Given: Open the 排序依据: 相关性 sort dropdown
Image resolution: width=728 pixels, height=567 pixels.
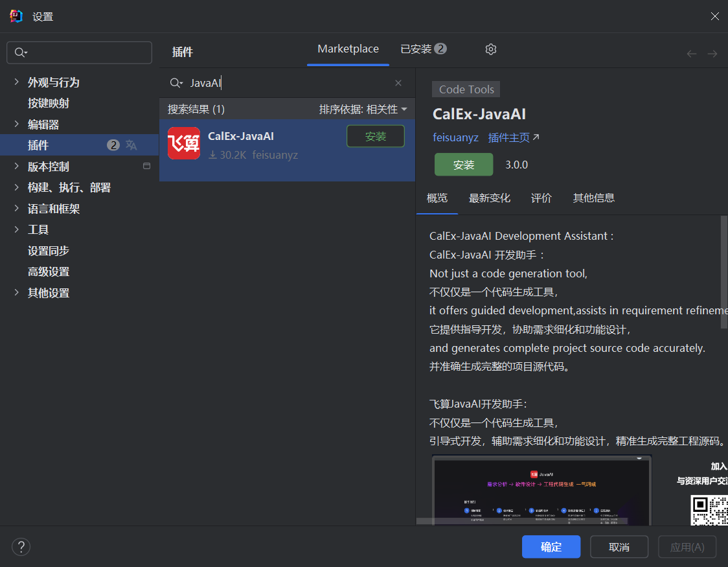Looking at the screenshot, I should click(x=363, y=109).
